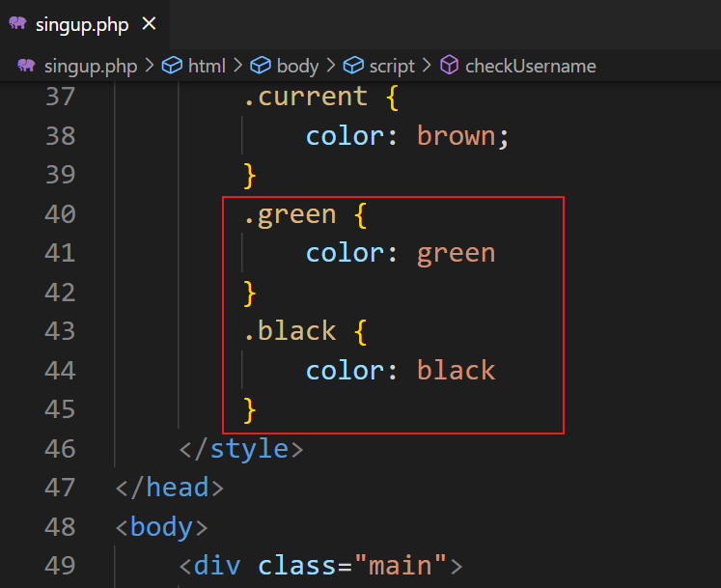Click the html breadcrumb cube icon

point(172,66)
